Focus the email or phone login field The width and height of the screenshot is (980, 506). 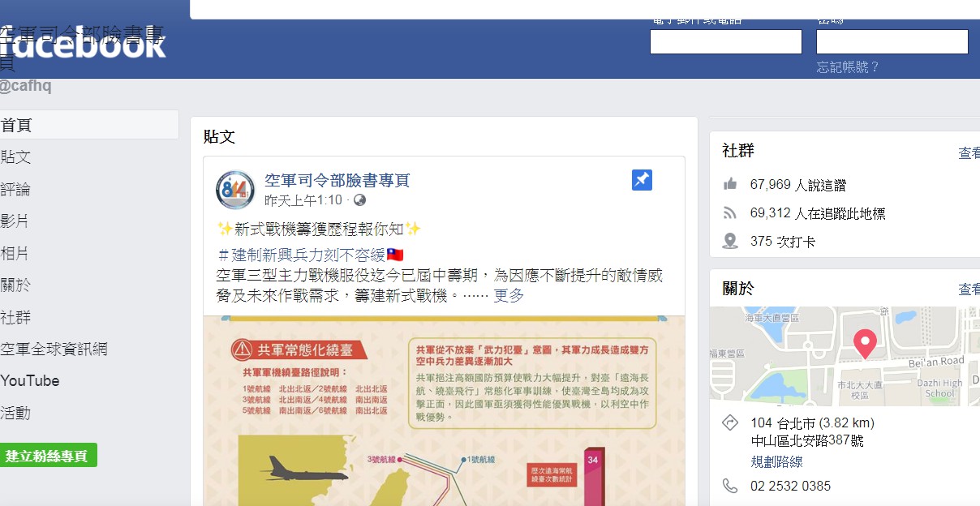point(726,42)
